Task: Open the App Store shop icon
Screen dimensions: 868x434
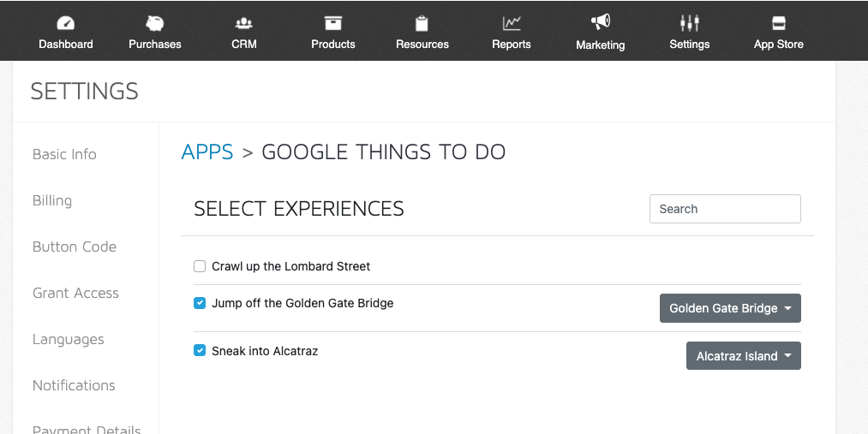Action: 778,23
